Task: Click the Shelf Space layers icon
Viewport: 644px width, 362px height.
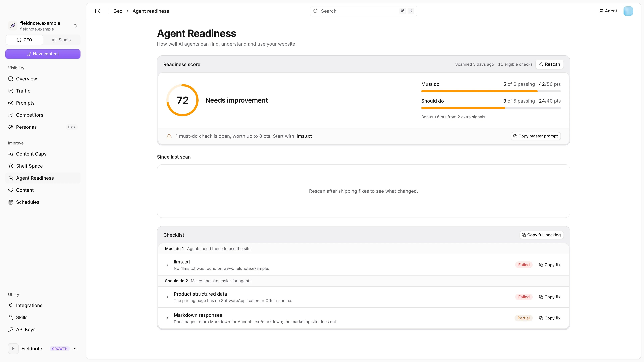Action: (x=11, y=166)
